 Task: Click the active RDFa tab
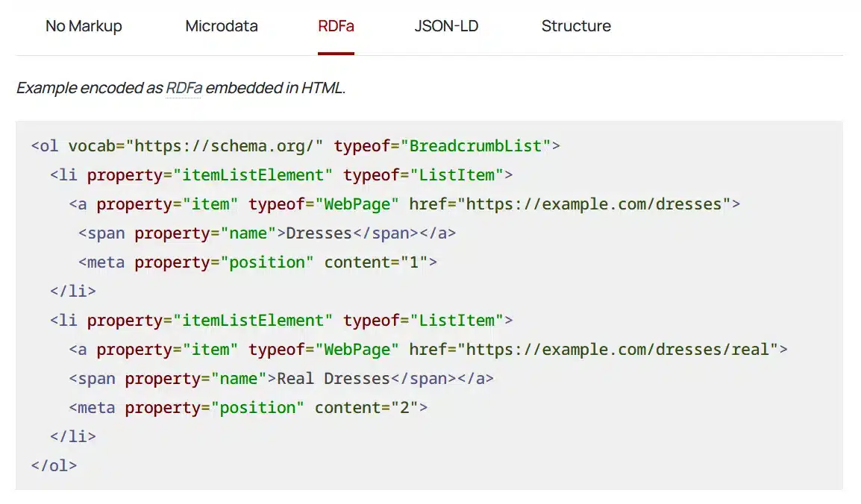point(336,26)
